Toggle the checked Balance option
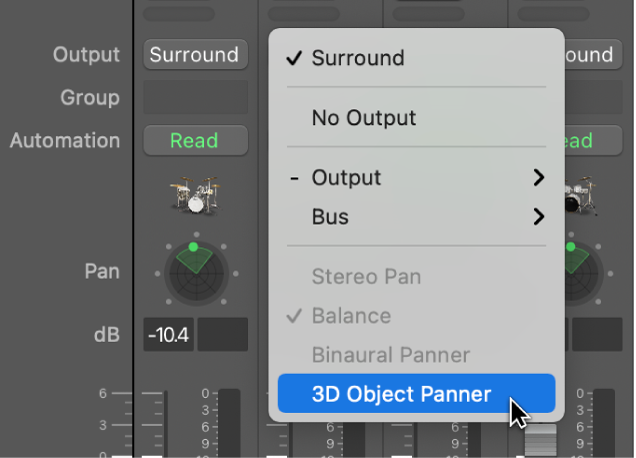636x458 pixels. coord(351,316)
